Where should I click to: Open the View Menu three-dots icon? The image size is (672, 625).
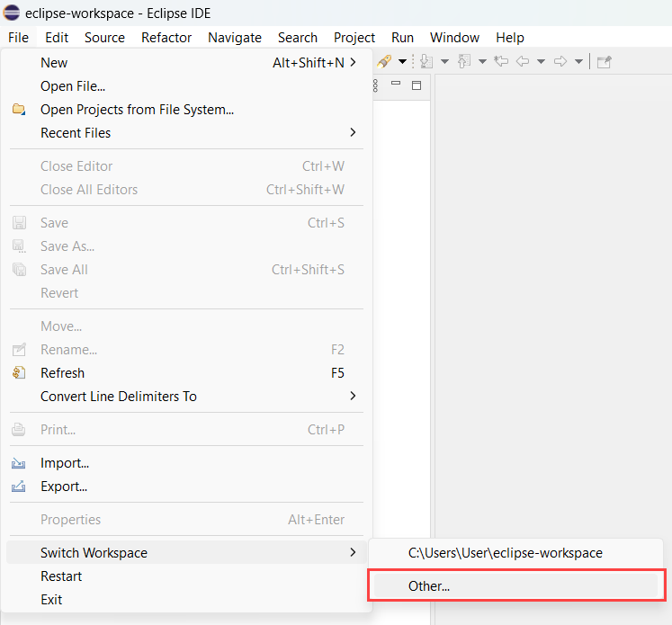click(375, 85)
